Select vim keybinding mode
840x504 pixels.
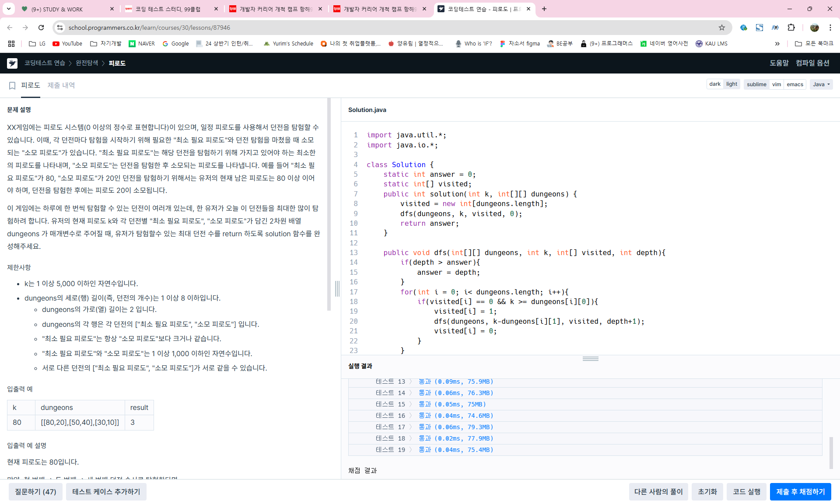[777, 84]
